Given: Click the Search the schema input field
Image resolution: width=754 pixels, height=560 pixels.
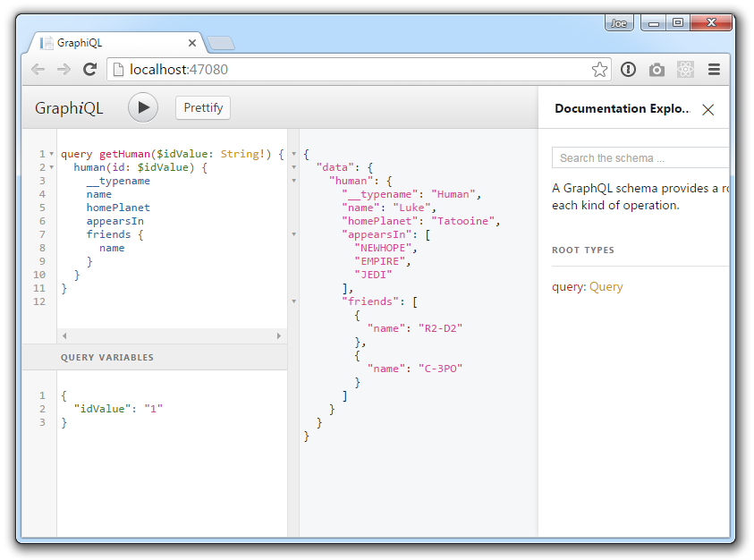Looking at the screenshot, I should (640, 157).
